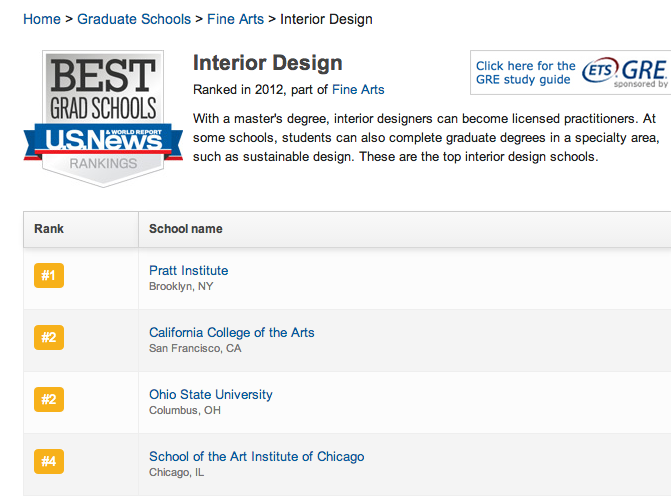The width and height of the screenshot is (671, 500).
Task: Click Interior Design breadcrumb text
Action: click(326, 19)
